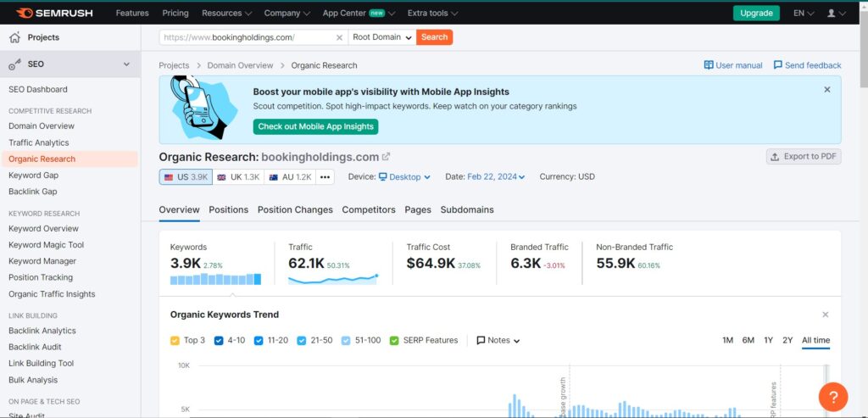Select the US flag database
The height and width of the screenshot is (418, 868).
(x=186, y=177)
